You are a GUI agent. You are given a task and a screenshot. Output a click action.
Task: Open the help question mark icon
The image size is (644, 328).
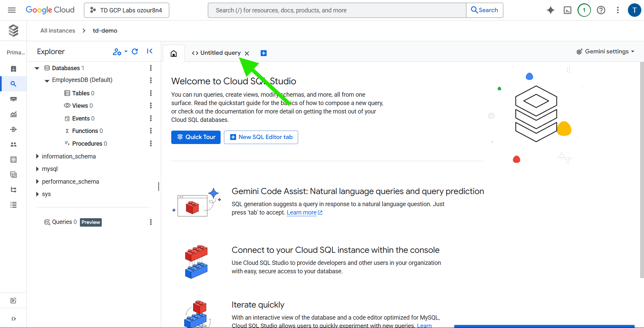point(601,10)
